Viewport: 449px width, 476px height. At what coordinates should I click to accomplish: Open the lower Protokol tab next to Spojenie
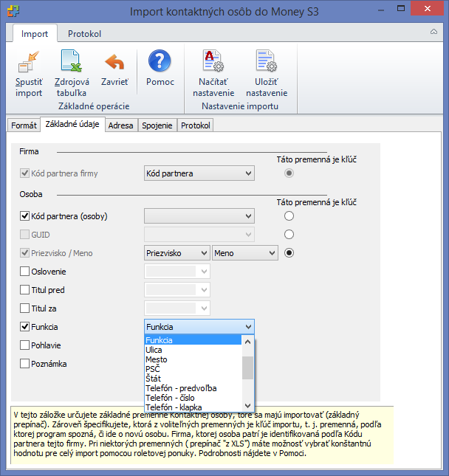(196, 125)
